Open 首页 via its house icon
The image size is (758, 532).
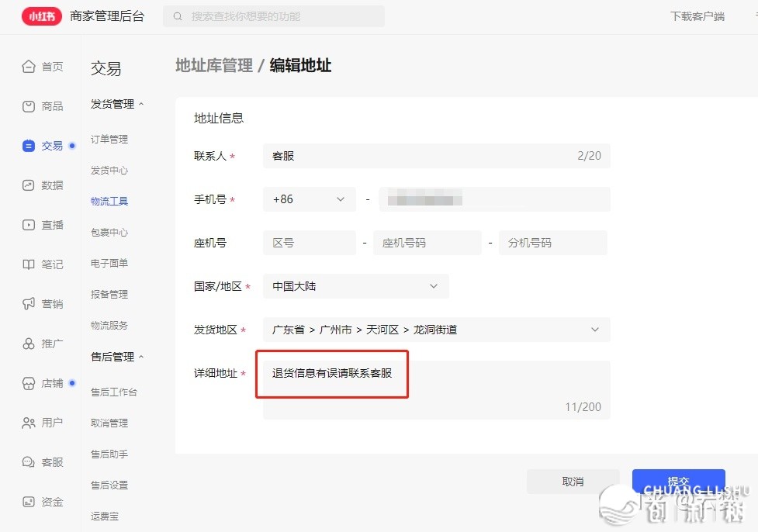[x=29, y=67]
